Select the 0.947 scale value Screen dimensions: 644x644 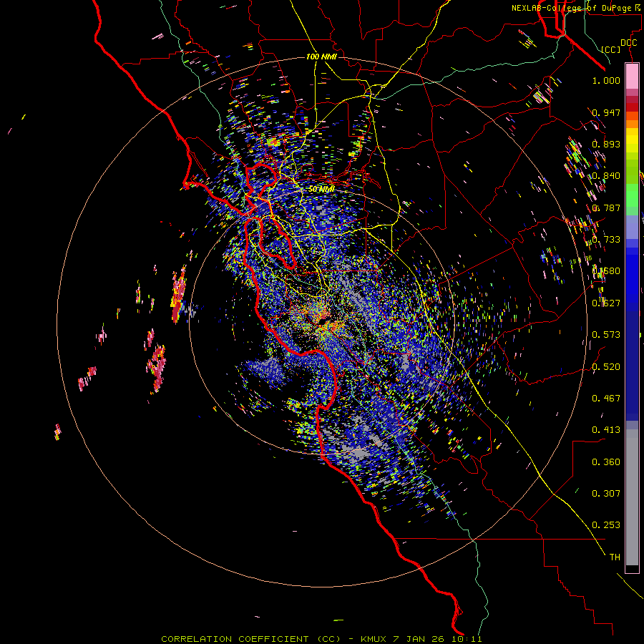606,112
